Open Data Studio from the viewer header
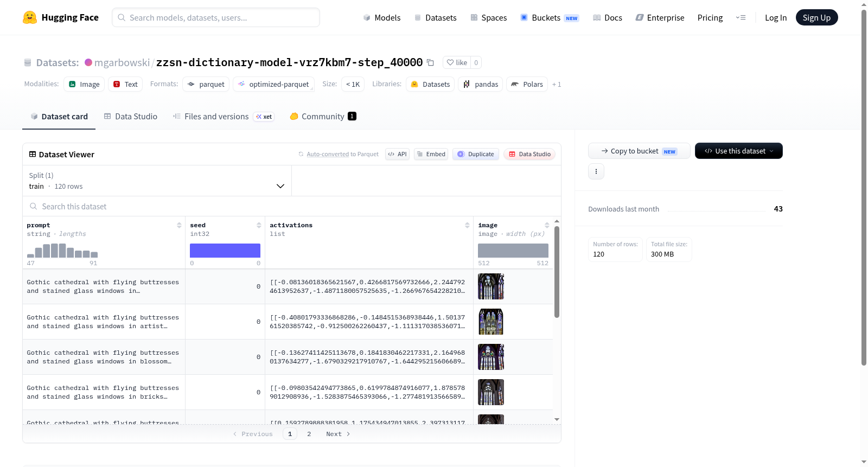Image resolution: width=868 pixels, height=467 pixels. [x=529, y=154]
